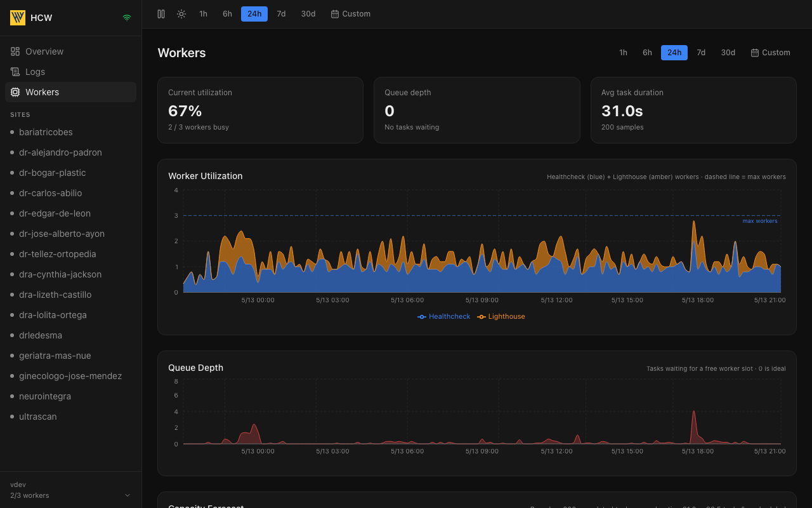This screenshot has width=812, height=508.
Task: Click the Queue depth card
Action: pos(477,110)
